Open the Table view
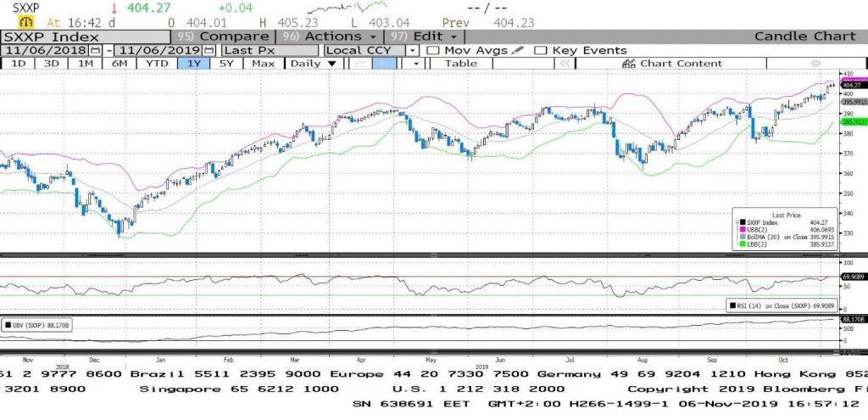The image size is (868, 420). click(460, 64)
